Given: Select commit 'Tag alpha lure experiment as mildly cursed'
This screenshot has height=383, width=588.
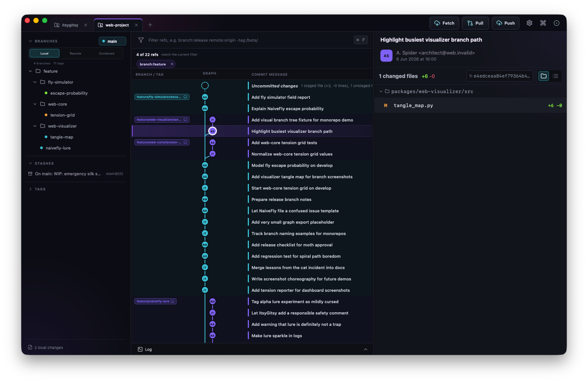Looking at the screenshot, I should (252, 302).
